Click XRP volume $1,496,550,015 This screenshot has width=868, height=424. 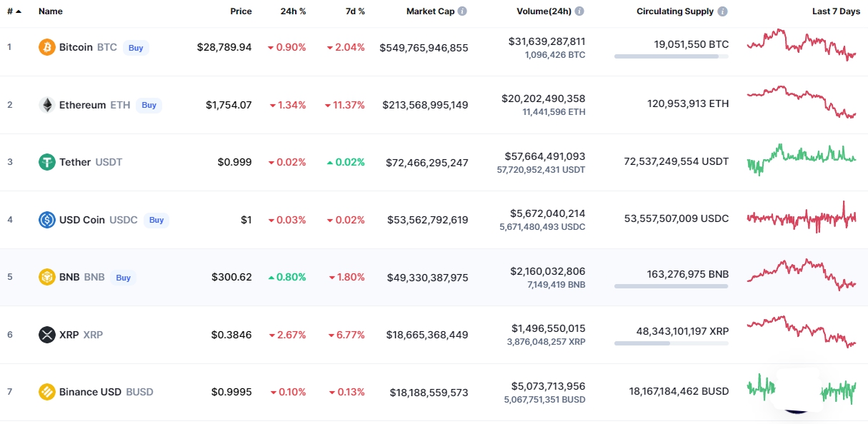click(x=549, y=328)
